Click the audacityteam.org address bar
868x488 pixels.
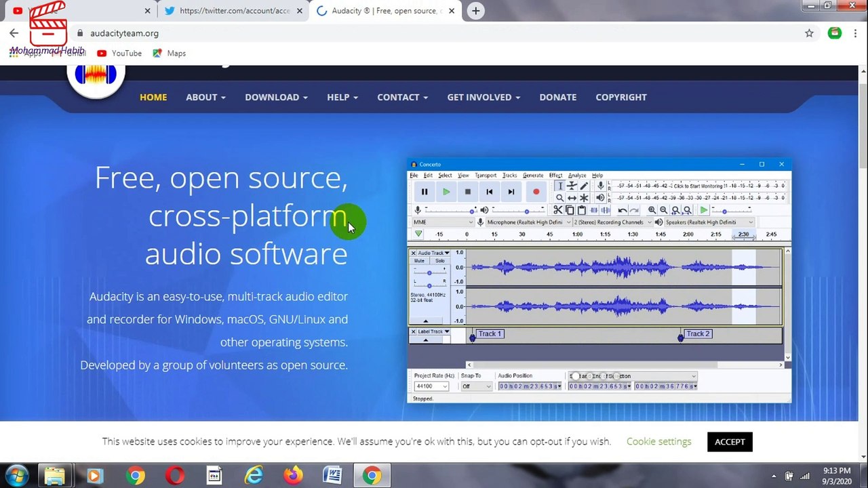click(x=434, y=33)
